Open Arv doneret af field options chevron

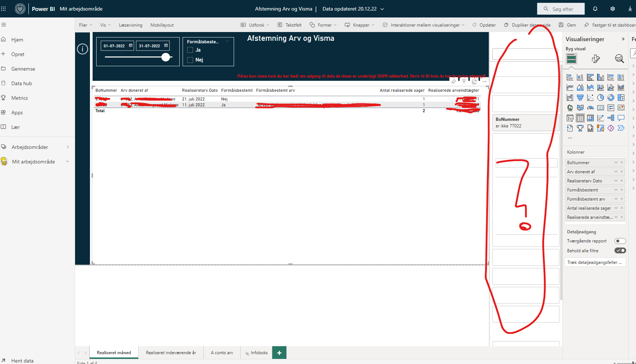(x=616, y=171)
